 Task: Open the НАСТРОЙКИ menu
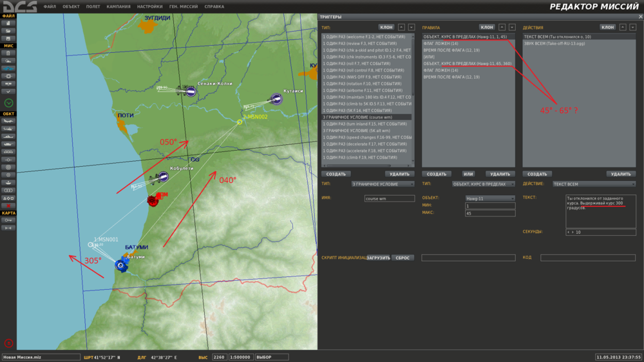pyautogui.click(x=149, y=6)
